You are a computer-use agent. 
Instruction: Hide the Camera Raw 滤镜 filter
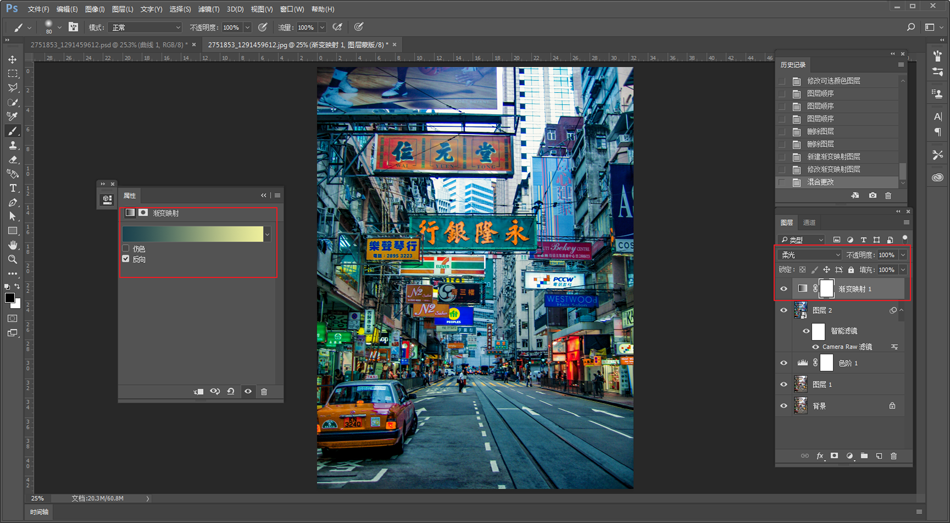(815, 347)
